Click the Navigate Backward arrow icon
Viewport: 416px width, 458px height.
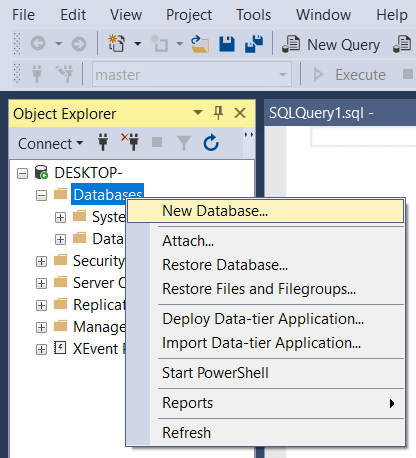(x=38, y=44)
